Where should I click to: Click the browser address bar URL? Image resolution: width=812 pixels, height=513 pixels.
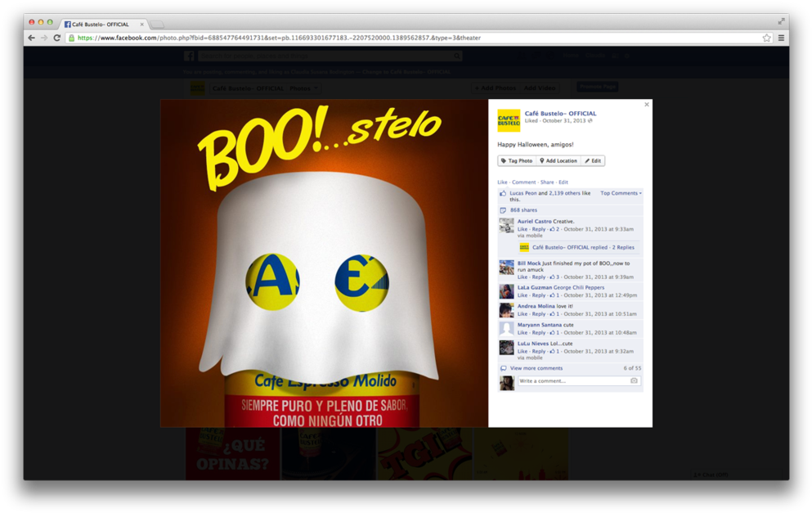point(279,38)
